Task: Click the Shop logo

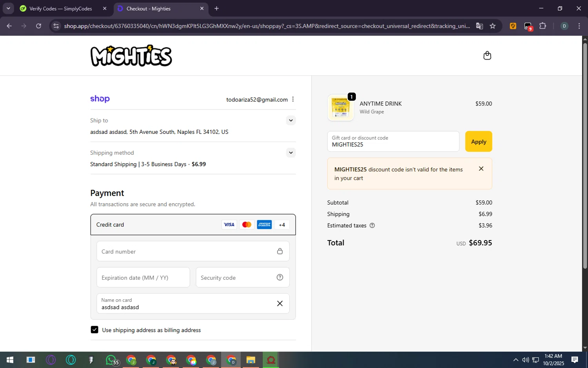Action: (100, 99)
